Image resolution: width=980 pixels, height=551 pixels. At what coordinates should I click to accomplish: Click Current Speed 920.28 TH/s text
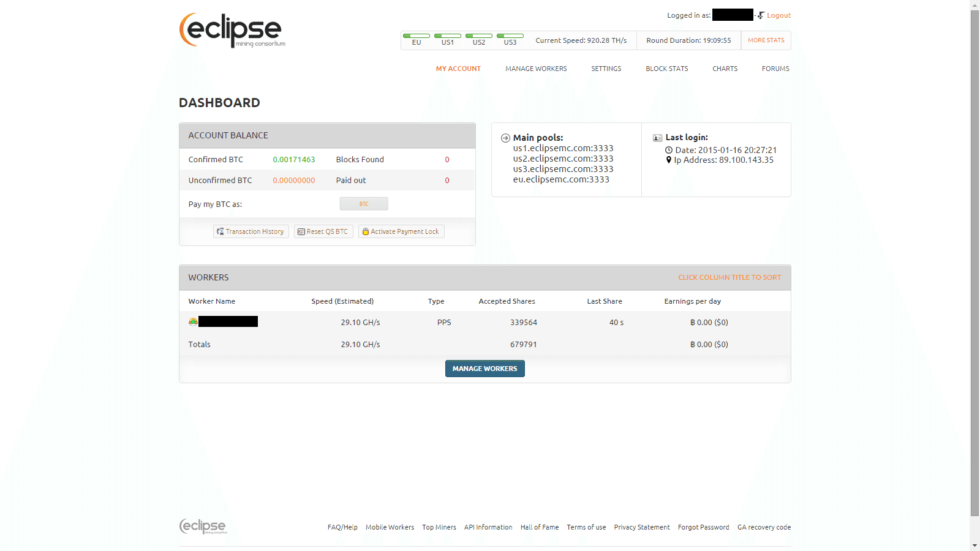coord(581,40)
